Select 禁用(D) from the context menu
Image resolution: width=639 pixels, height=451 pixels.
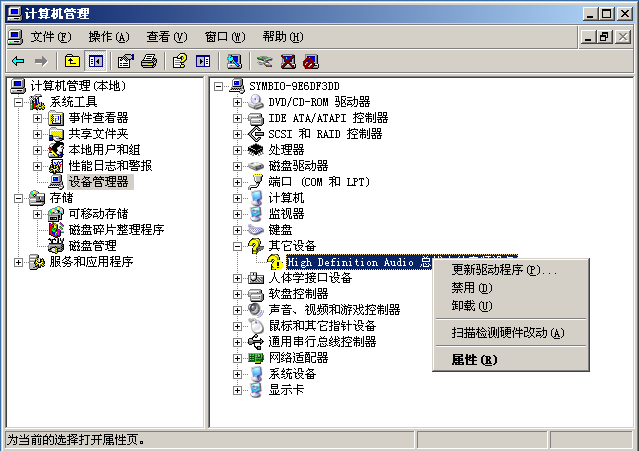point(472,288)
